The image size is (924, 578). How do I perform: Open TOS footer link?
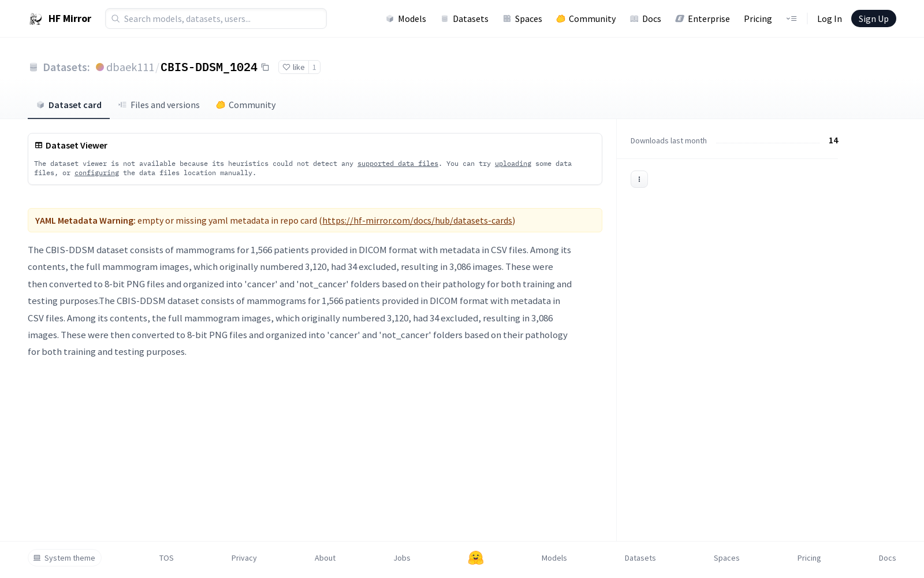pos(166,558)
